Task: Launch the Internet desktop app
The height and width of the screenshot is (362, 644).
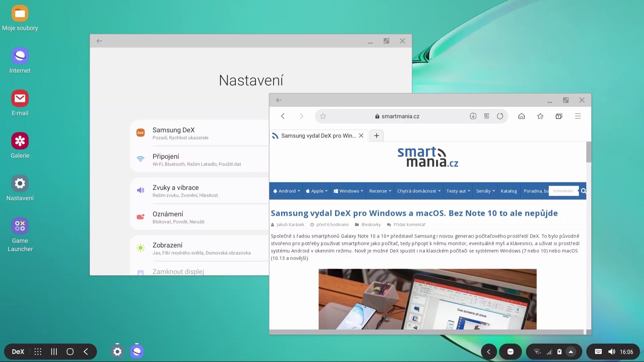Action: [20, 61]
